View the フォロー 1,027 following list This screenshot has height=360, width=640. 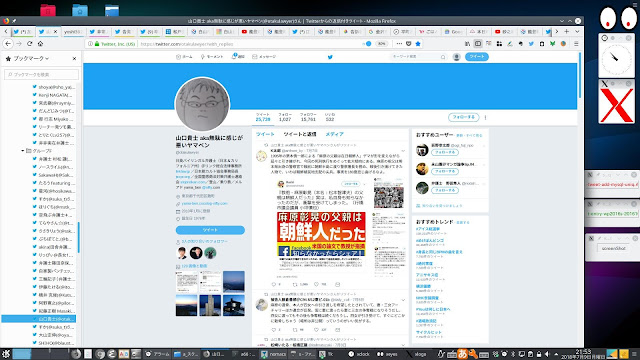click(x=285, y=117)
